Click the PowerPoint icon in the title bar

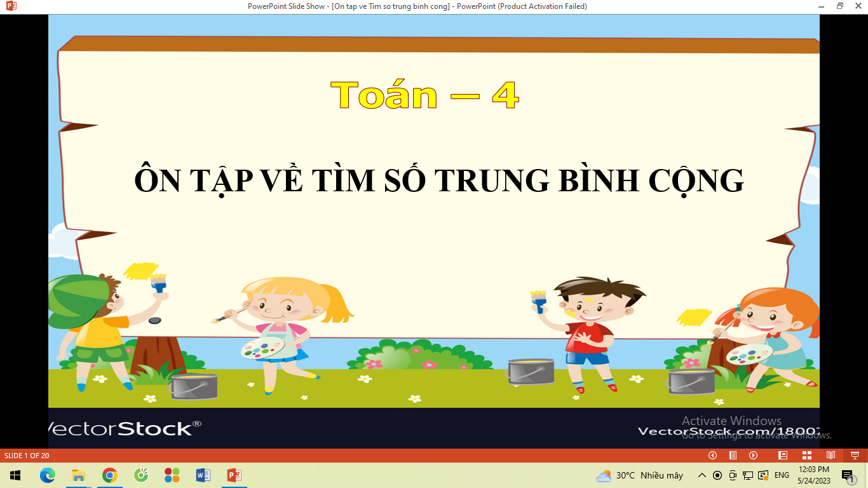point(11,6)
